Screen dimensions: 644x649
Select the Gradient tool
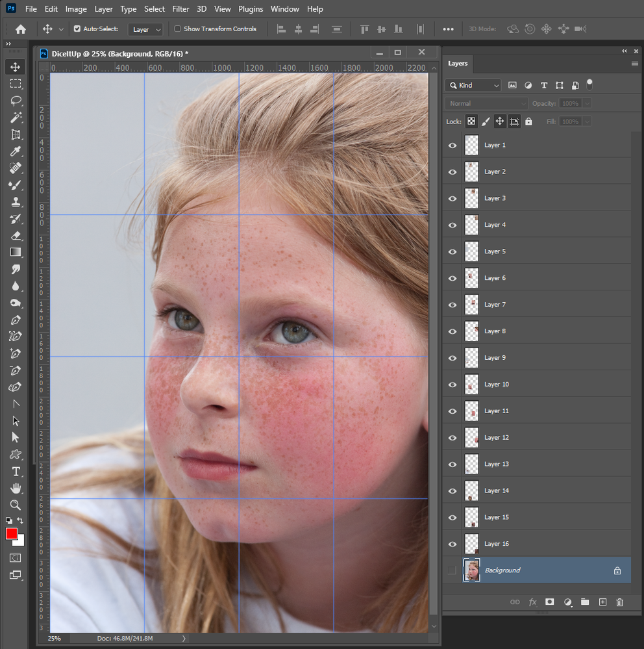tap(16, 253)
